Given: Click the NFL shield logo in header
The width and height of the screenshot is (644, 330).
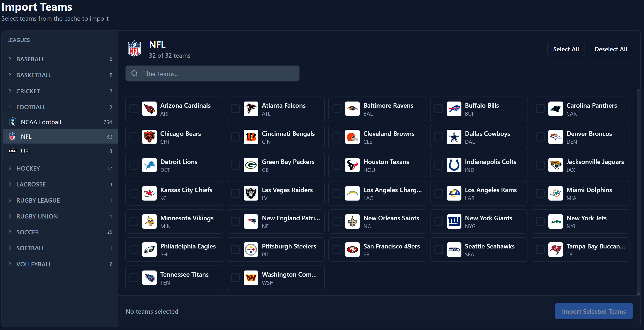Looking at the screenshot, I should [134, 49].
